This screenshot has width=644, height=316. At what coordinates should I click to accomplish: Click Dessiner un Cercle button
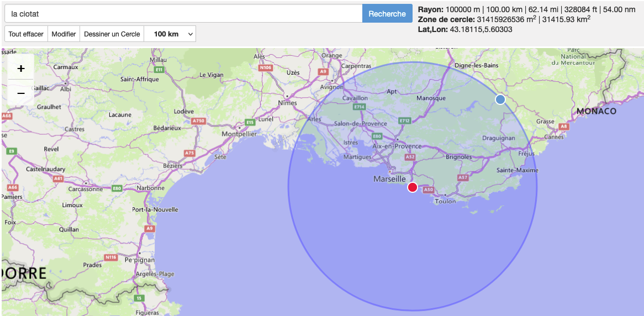(112, 34)
